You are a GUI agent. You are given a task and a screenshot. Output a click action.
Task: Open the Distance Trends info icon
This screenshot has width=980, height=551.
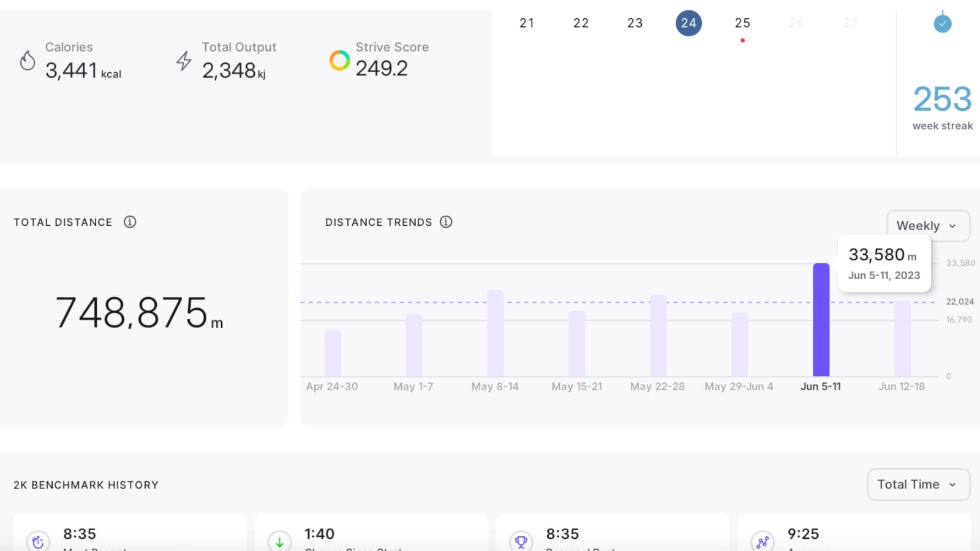pos(446,222)
